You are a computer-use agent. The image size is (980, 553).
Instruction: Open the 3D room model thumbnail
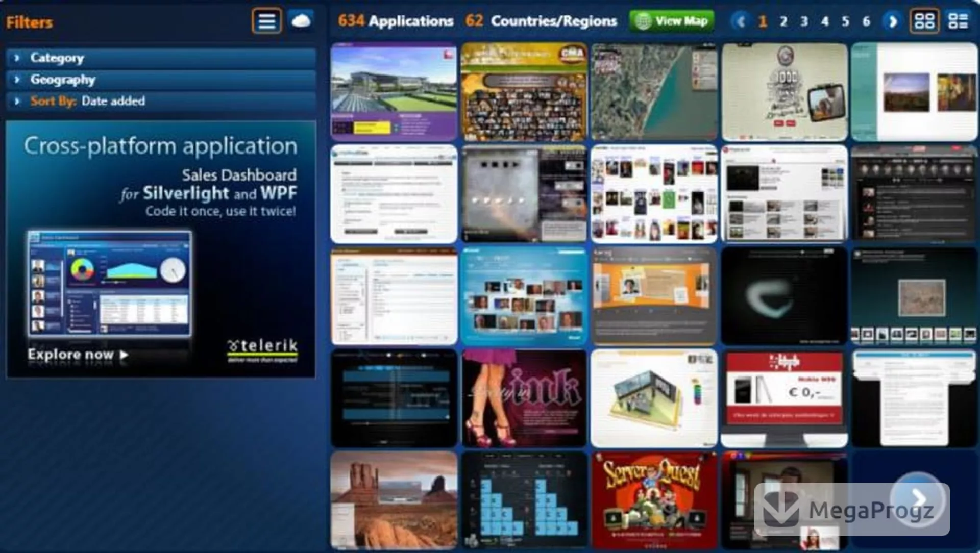[x=654, y=398]
